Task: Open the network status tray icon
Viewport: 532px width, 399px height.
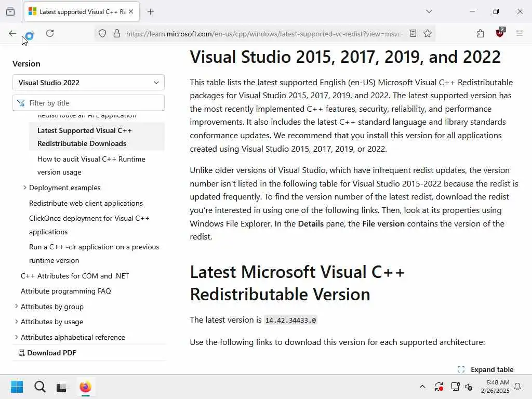Action: tap(455, 387)
